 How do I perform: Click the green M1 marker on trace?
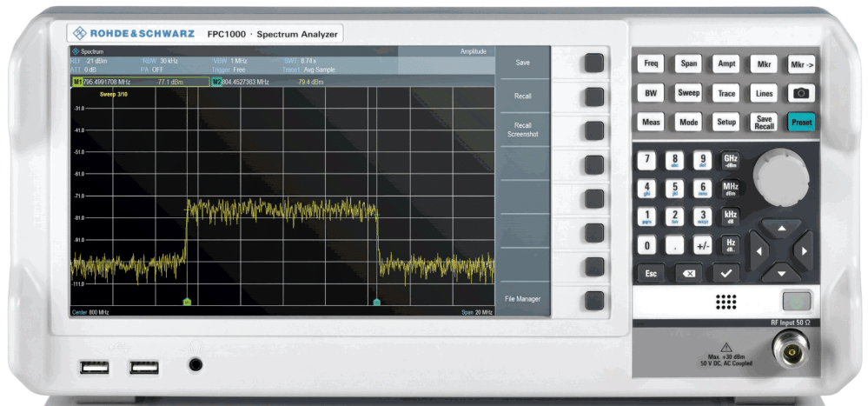coord(187,303)
